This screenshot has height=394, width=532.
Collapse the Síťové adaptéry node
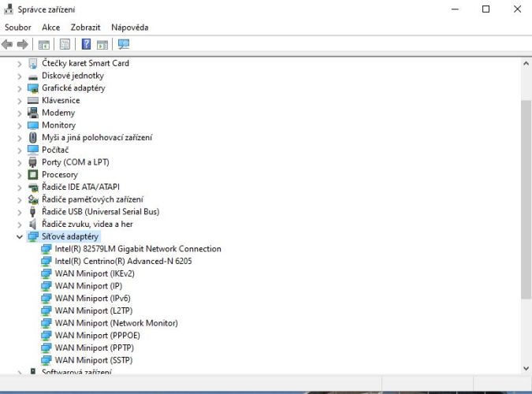click(x=20, y=237)
